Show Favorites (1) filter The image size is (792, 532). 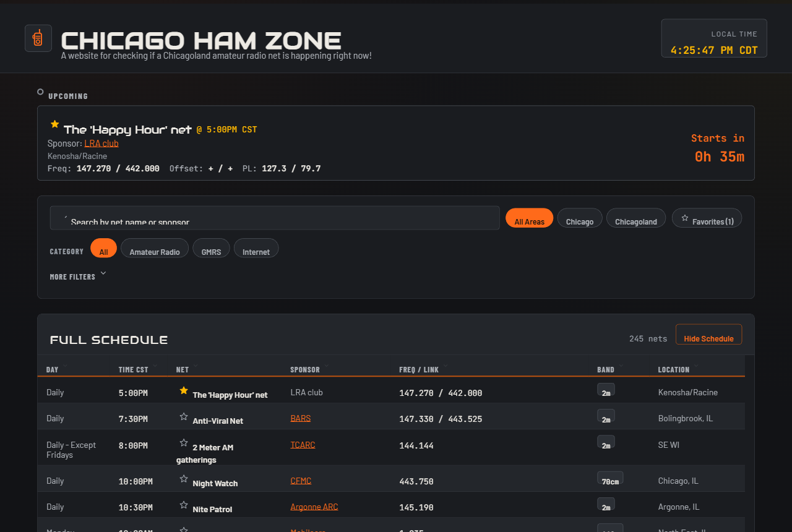click(707, 218)
